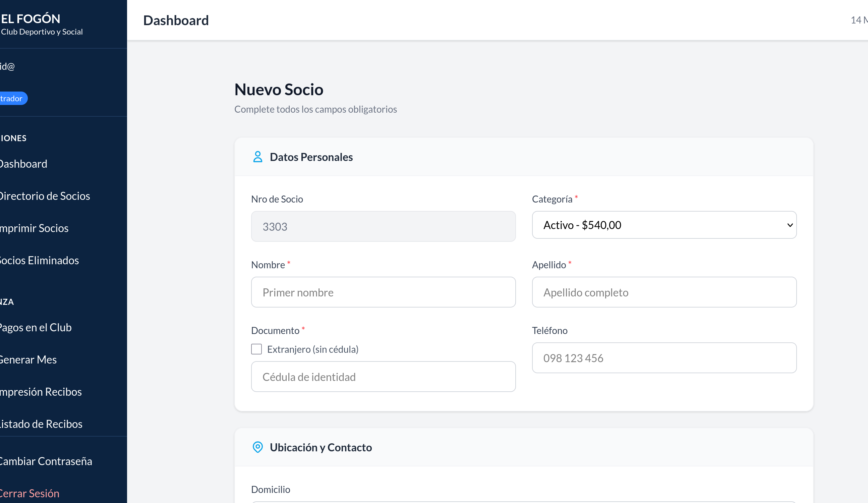Select the Cédula de identidad field
The height and width of the screenshot is (503, 868).
383,377
